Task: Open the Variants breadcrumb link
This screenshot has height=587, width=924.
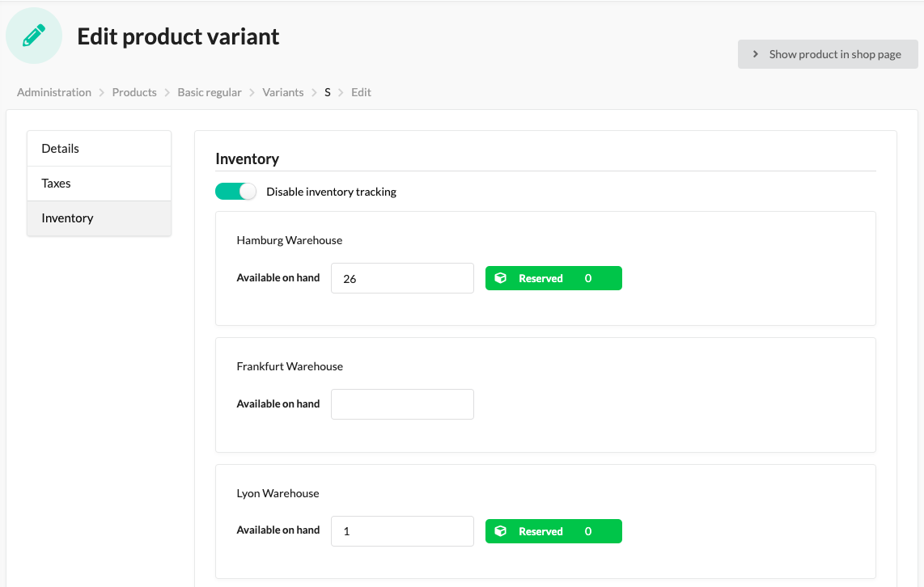Action: [283, 92]
